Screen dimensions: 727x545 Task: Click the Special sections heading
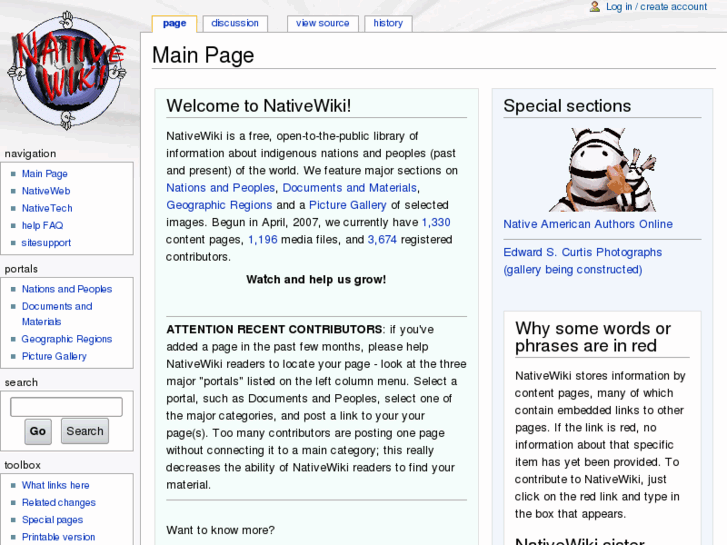pyautogui.click(x=567, y=106)
